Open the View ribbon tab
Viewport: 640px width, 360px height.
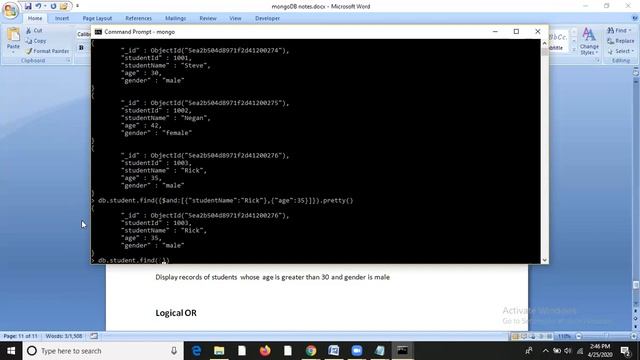[235, 18]
